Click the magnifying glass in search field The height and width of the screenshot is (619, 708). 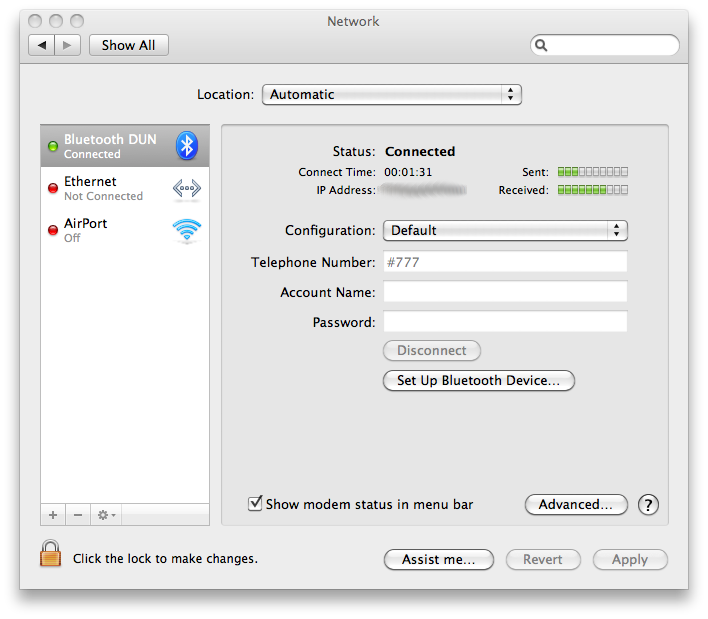[541, 45]
